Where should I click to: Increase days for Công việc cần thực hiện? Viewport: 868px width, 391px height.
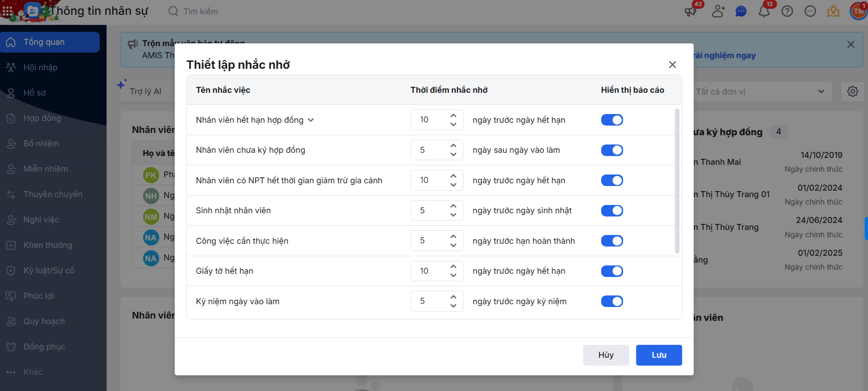click(x=453, y=236)
